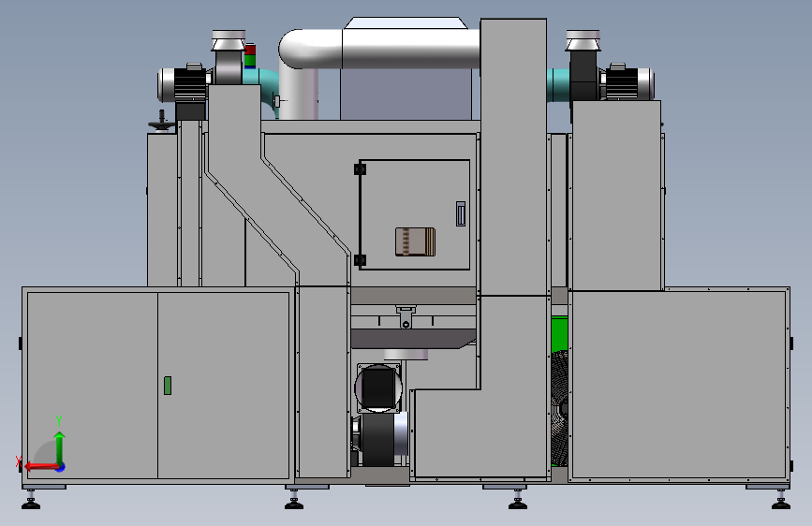The image size is (812, 526).
Task: Click the blue Z axis dot of the triad
Action: click(x=61, y=467)
